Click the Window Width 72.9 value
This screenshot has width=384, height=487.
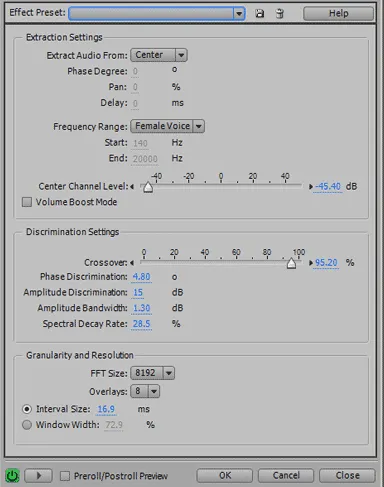coord(114,425)
